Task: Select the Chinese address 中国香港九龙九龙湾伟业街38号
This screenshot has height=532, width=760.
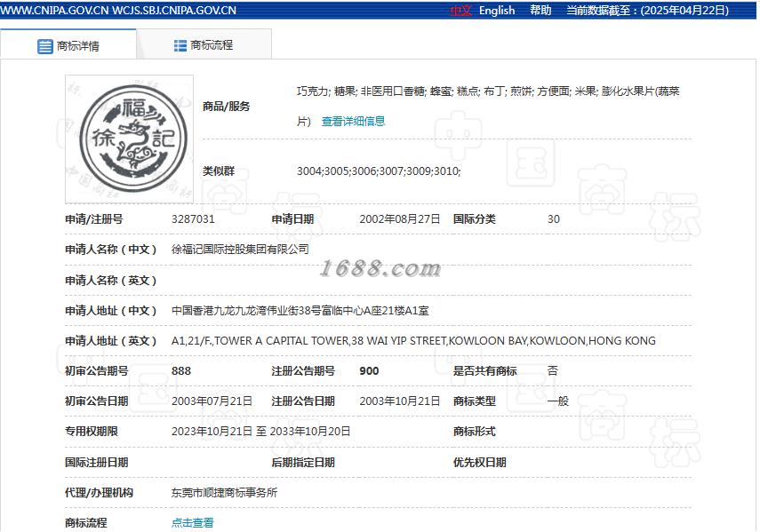Action: point(300,310)
